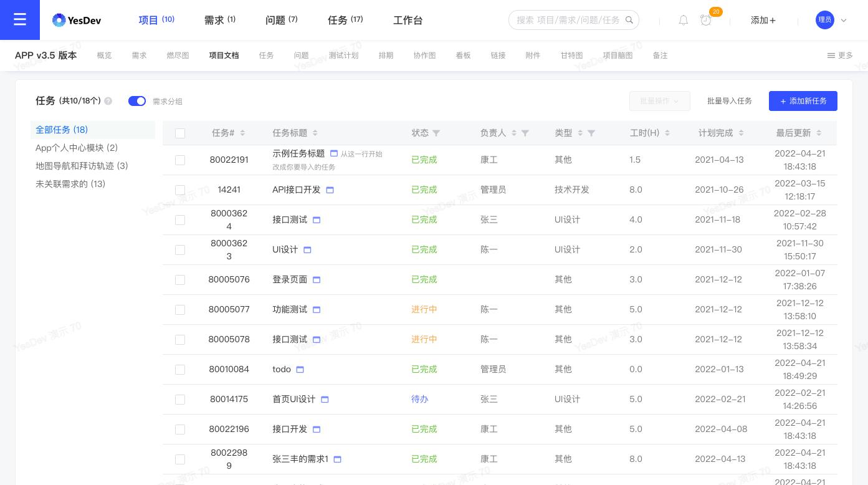Click the YesDev logo
868x485 pixels.
pyautogui.click(x=76, y=19)
